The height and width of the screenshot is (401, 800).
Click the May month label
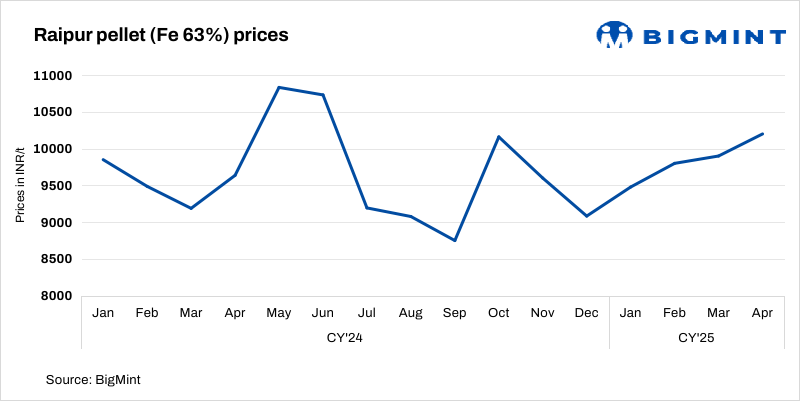[x=279, y=313]
